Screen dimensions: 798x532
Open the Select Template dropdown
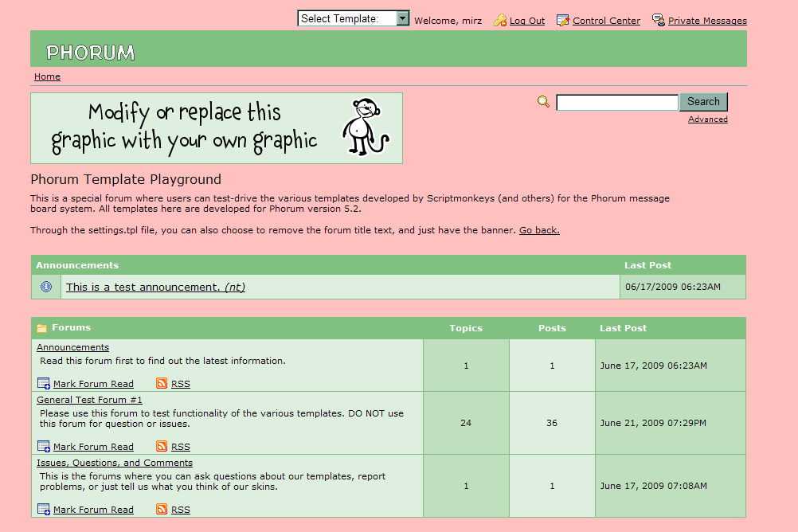(x=353, y=18)
